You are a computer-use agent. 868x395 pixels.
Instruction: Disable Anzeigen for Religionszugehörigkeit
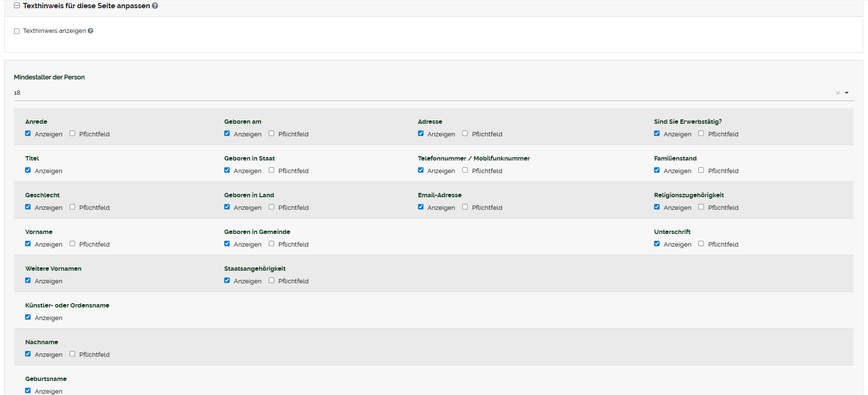tap(657, 207)
